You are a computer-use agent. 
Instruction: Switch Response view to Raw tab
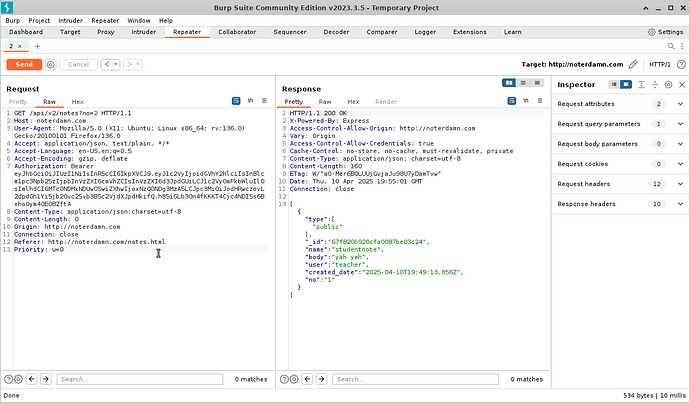point(325,102)
